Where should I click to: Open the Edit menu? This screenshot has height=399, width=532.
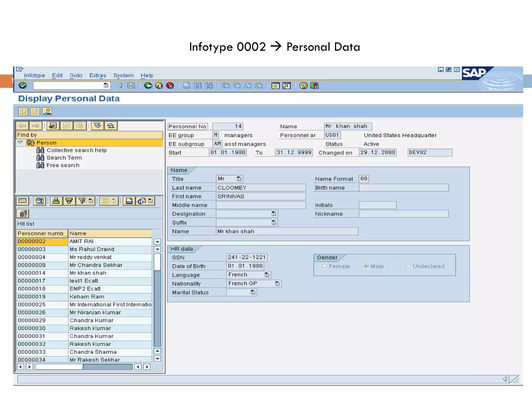point(57,75)
